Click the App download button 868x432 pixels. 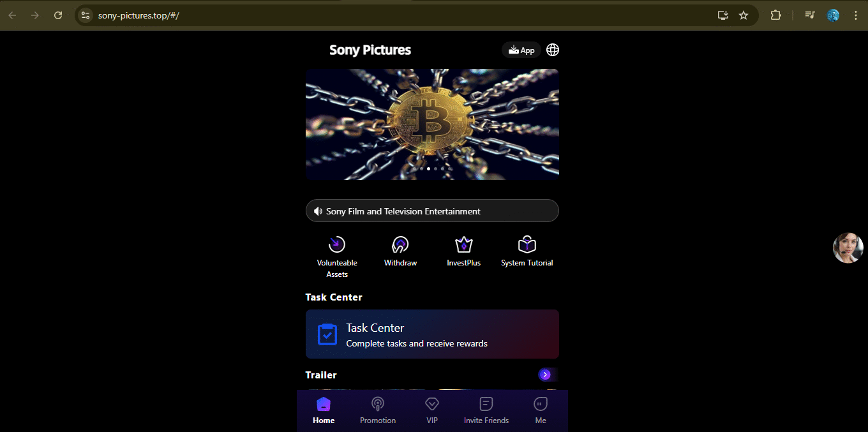[521, 50]
